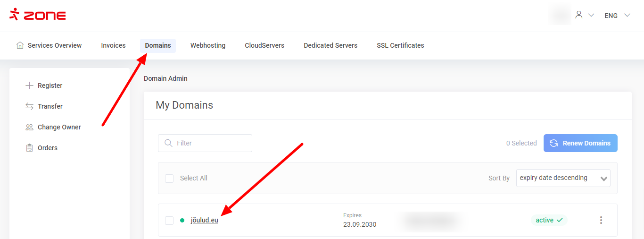Check the jõulud.eu domain checkbox
The height and width of the screenshot is (239, 644).
[x=169, y=220]
